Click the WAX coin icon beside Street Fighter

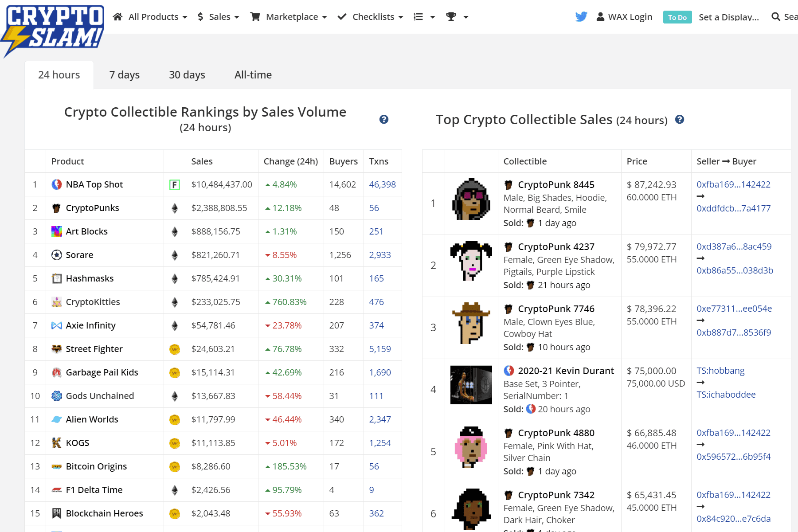coord(175,349)
